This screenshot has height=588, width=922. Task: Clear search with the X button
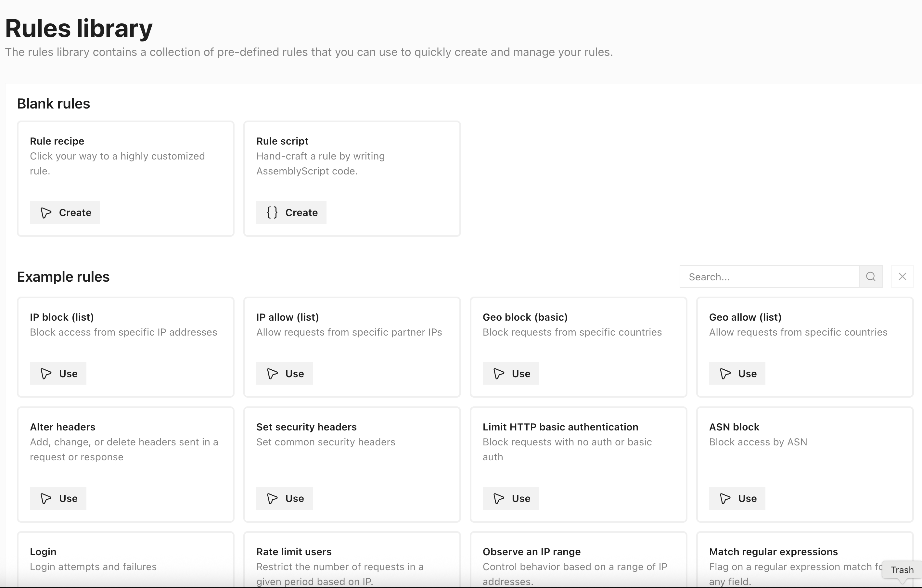click(902, 276)
